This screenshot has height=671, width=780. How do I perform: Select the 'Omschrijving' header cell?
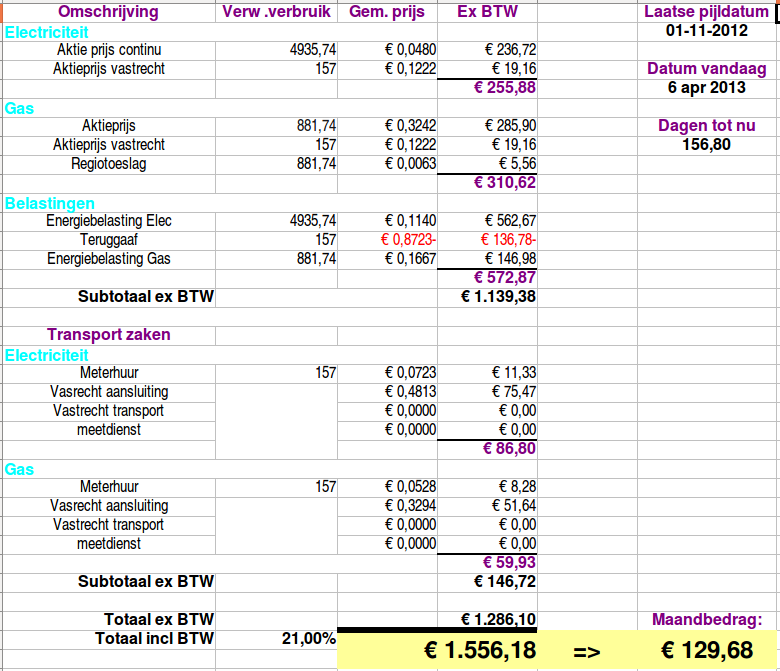[x=108, y=11]
